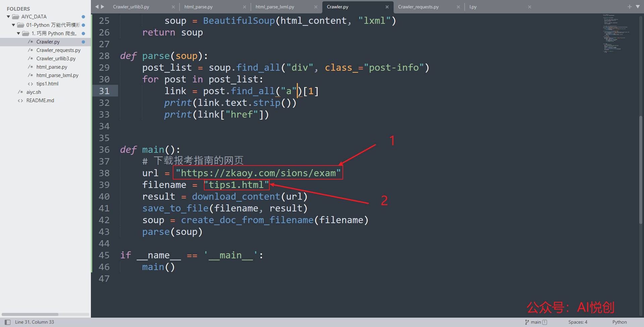Close the Crawler_urllib3.py tab

[x=173, y=7]
